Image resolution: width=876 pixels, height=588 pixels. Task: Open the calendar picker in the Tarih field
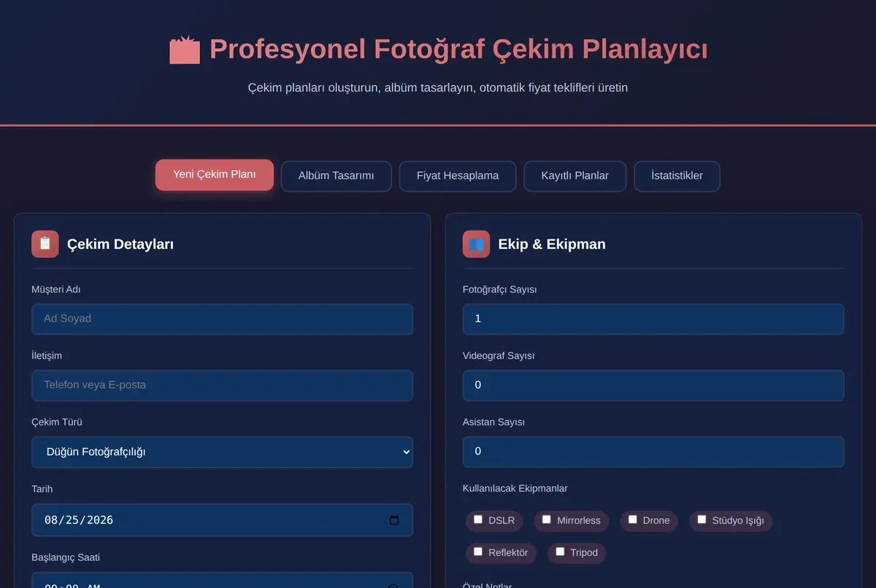pos(394,520)
